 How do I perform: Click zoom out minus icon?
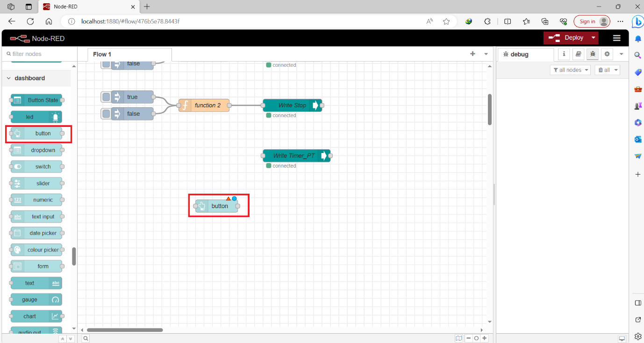pyautogui.click(x=469, y=338)
